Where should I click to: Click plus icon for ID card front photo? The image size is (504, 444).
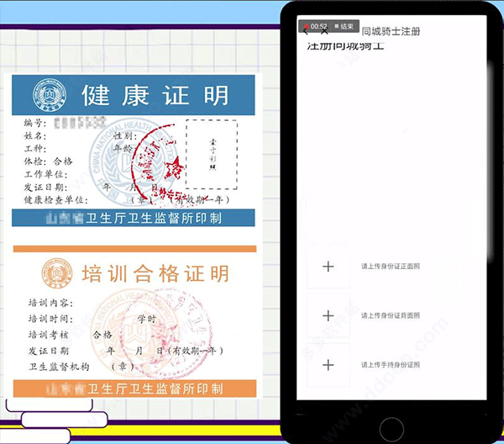point(328,267)
